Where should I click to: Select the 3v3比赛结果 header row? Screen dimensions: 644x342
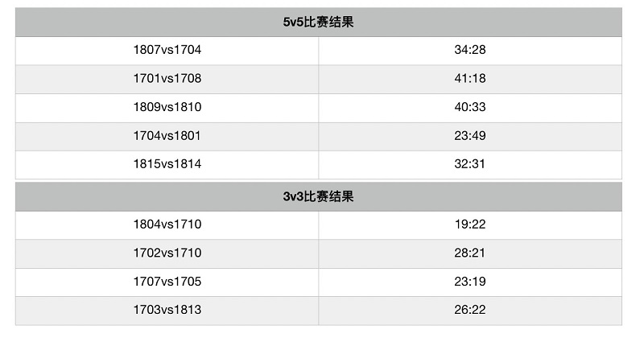point(318,196)
